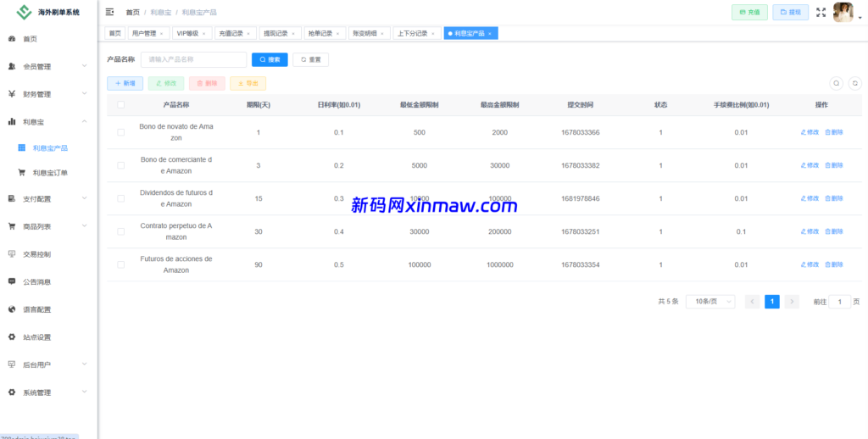Click the blue 提现 button
This screenshot has width=868, height=439.
791,12
